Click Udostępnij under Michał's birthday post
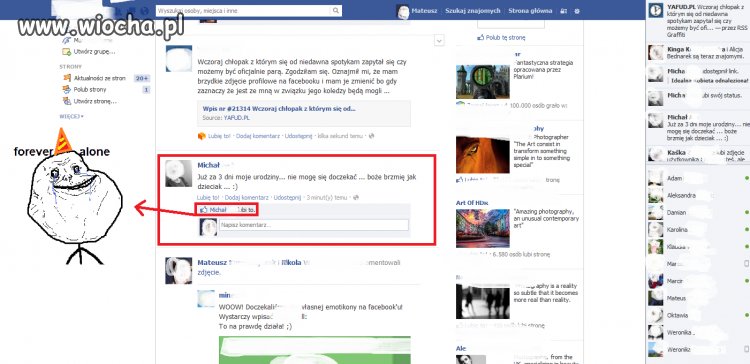Screen dimensions: 750x364 [x=287, y=197]
